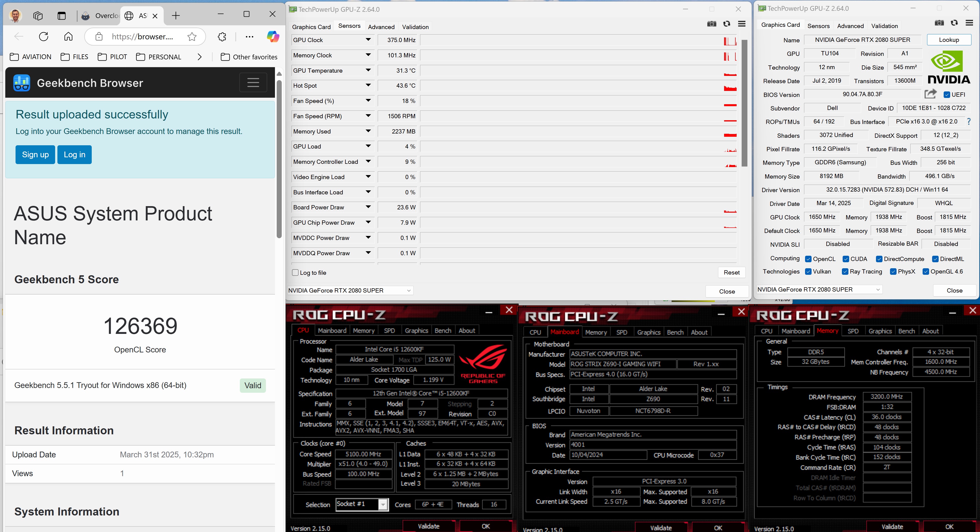Toggle vertical tabs icon in Edge
Image resolution: width=980 pixels, height=532 pixels.
pos(62,16)
